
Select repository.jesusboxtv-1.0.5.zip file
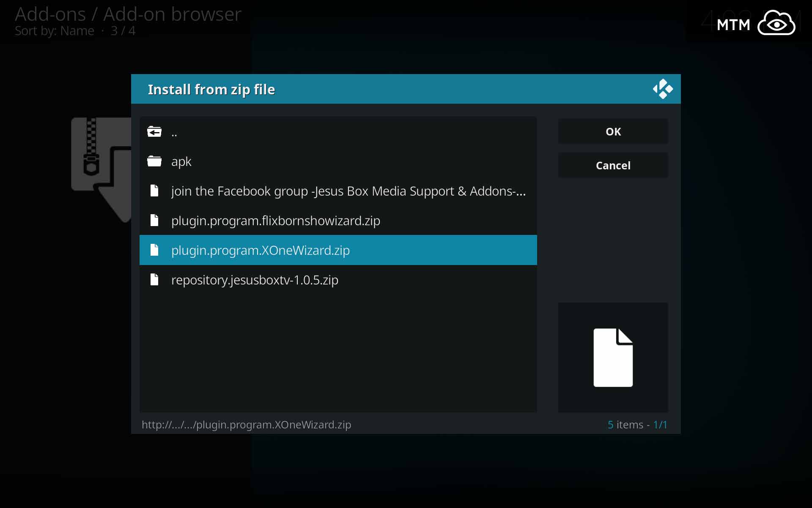click(x=338, y=279)
